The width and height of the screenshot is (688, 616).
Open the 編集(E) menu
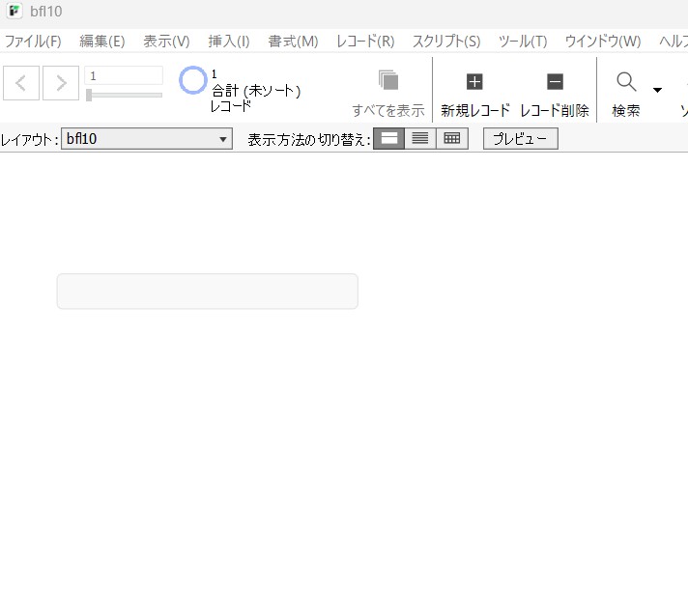pos(102,42)
